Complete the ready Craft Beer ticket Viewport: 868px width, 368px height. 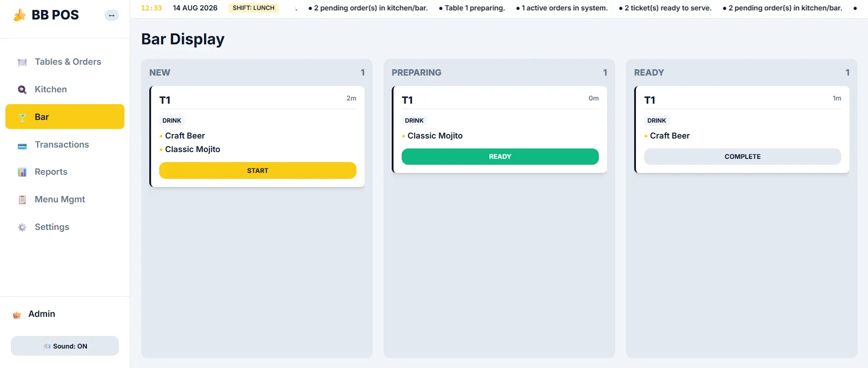click(743, 157)
